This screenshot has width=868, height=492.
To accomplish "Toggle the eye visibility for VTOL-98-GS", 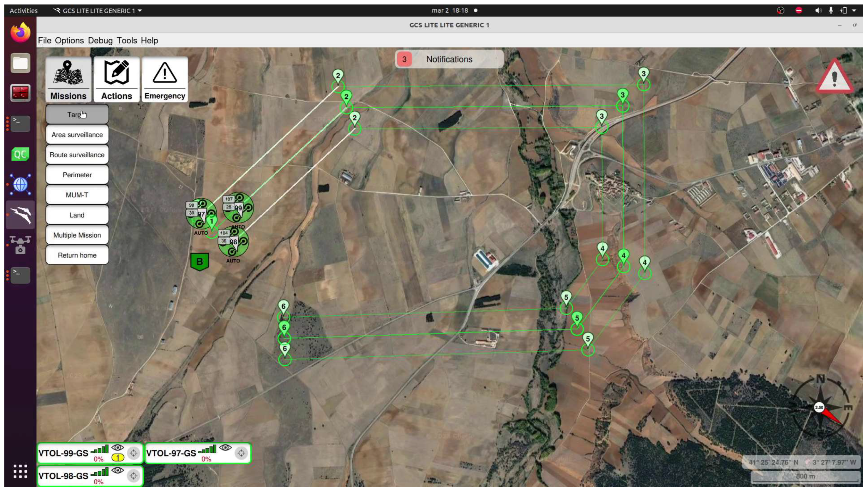I will coord(118,470).
